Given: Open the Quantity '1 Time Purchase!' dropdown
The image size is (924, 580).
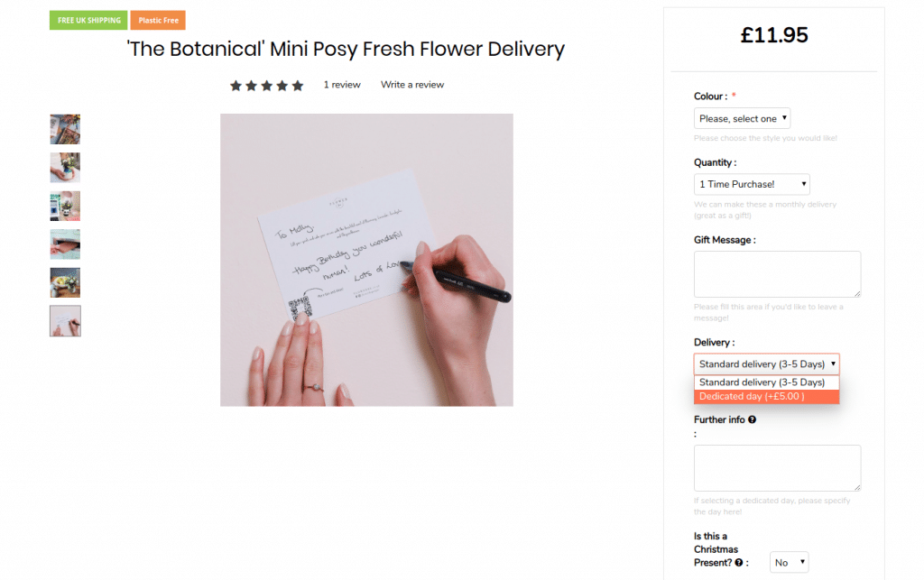Looking at the screenshot, I should 752,184.
